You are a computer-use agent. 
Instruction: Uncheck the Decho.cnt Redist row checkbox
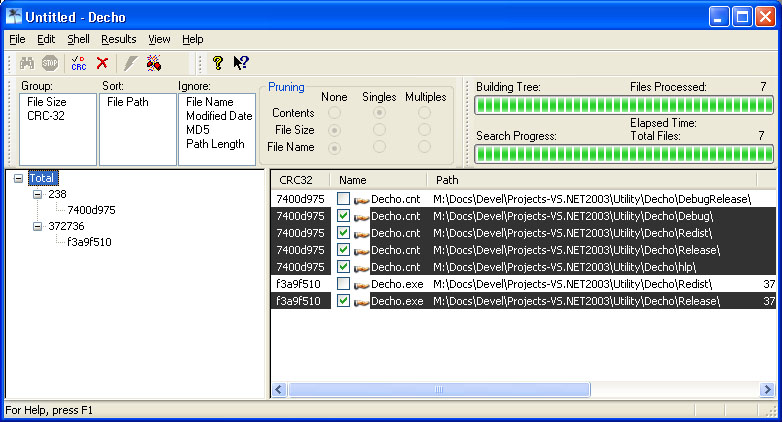click(343, 232)
